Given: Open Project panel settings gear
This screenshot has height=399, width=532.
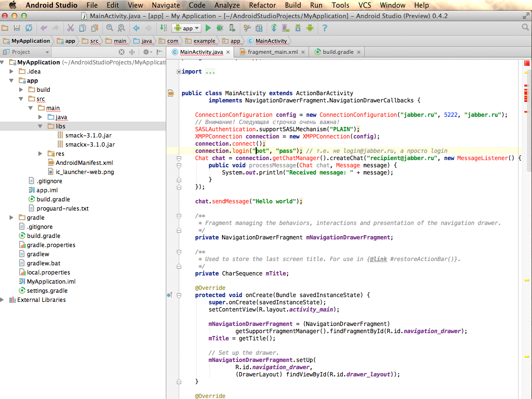Looking at the screenshot, I should 147,52.
